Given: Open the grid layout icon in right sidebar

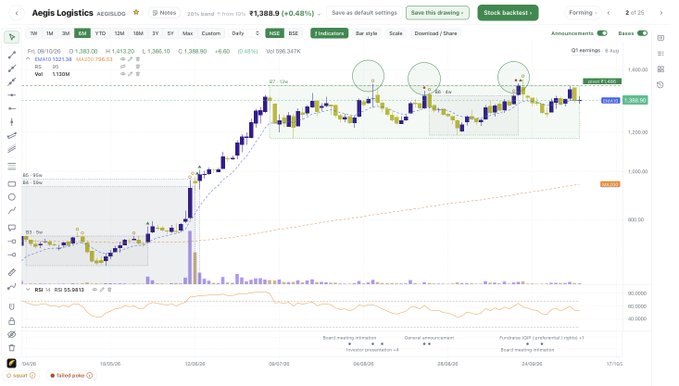Looking at the screenshot, I should (660, 69).
